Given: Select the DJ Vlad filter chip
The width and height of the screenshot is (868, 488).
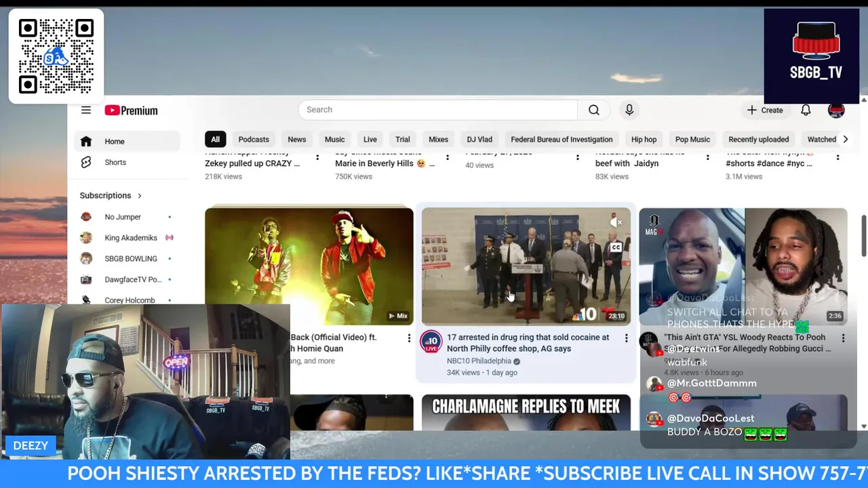Looking at the screenshot, I should pyautogui.click(x=479, y=139).
